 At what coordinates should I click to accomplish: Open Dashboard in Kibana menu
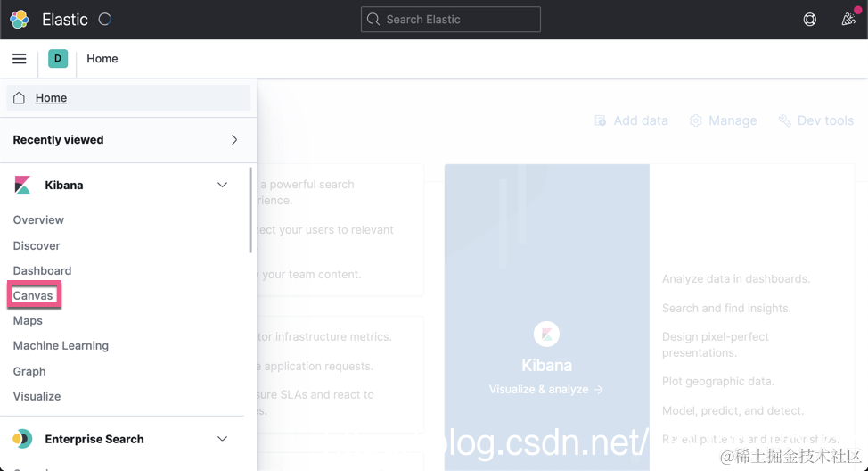pyautogui.click(x=42, y=270)
